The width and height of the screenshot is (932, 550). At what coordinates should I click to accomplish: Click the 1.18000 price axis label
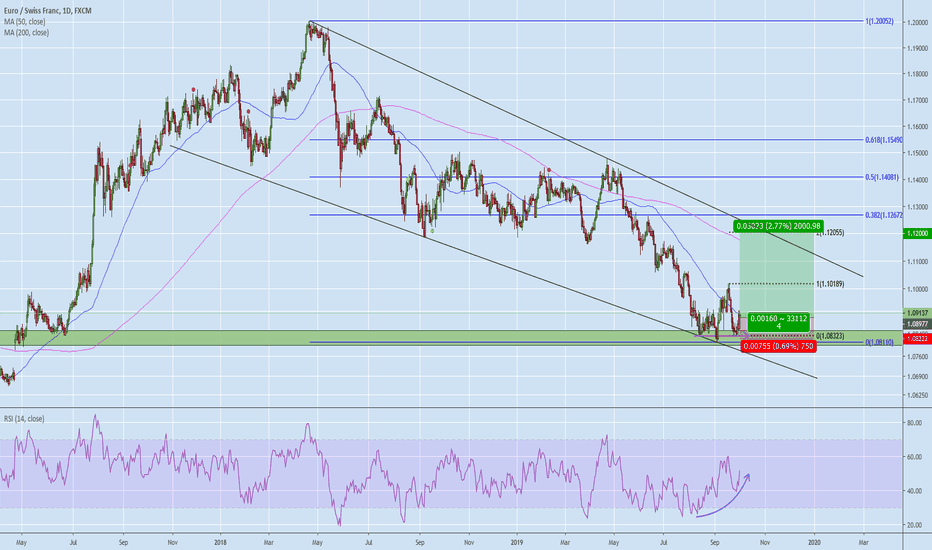coord(918,74)
